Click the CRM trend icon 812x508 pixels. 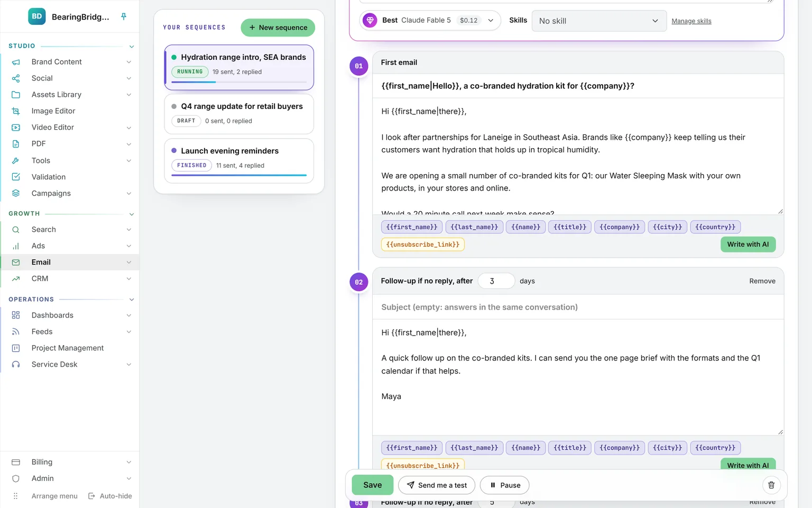[16, 278]
